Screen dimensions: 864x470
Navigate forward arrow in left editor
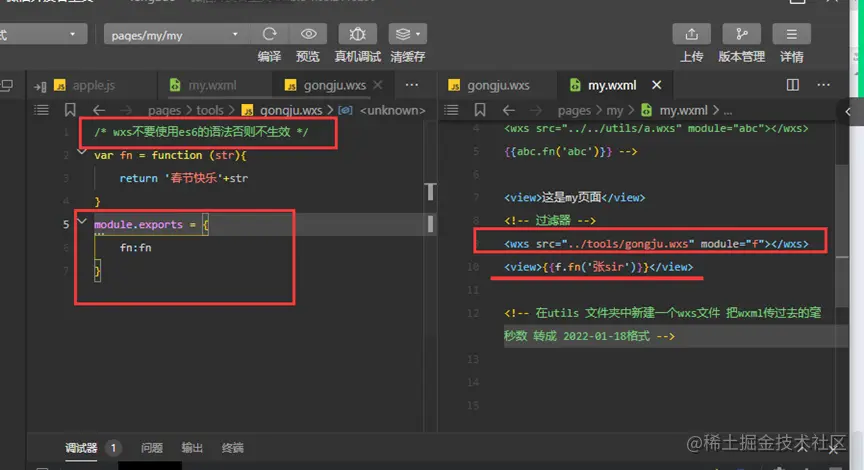[126, 110]
